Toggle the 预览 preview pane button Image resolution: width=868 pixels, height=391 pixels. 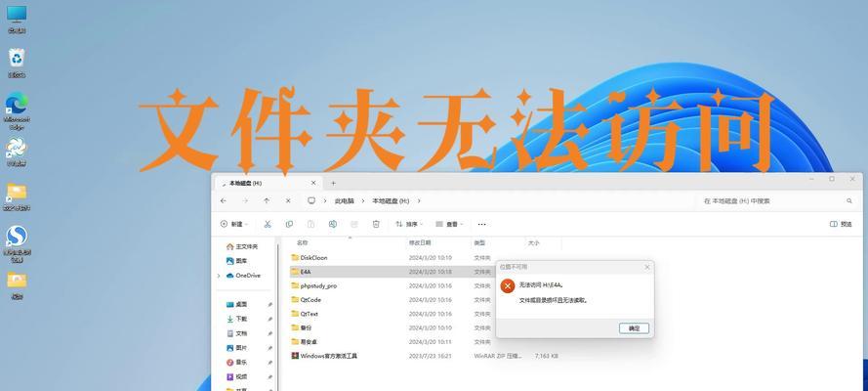[841, 224]
